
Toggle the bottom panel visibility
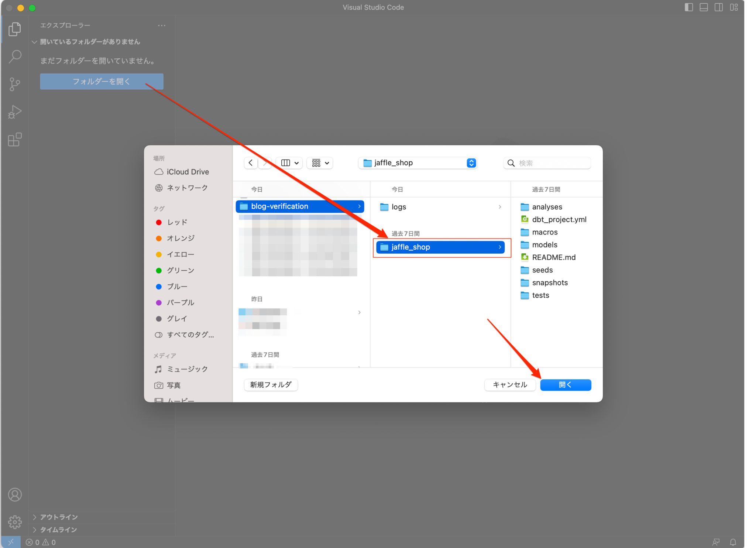tap(704, 7)
